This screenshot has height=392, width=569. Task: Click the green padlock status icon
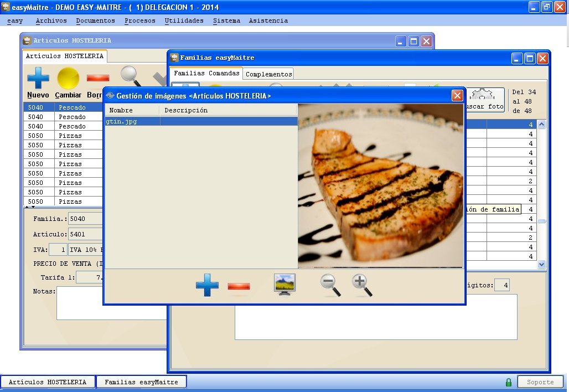click(509, 382)
